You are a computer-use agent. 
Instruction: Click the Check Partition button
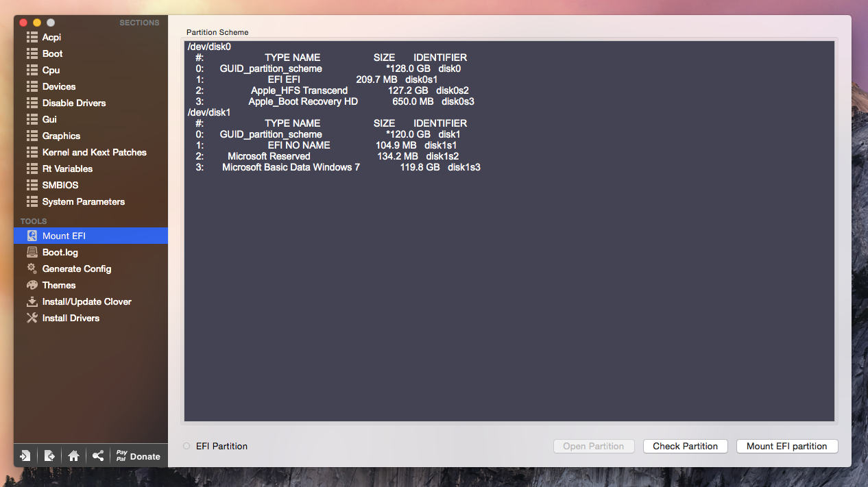pos(685,446)
